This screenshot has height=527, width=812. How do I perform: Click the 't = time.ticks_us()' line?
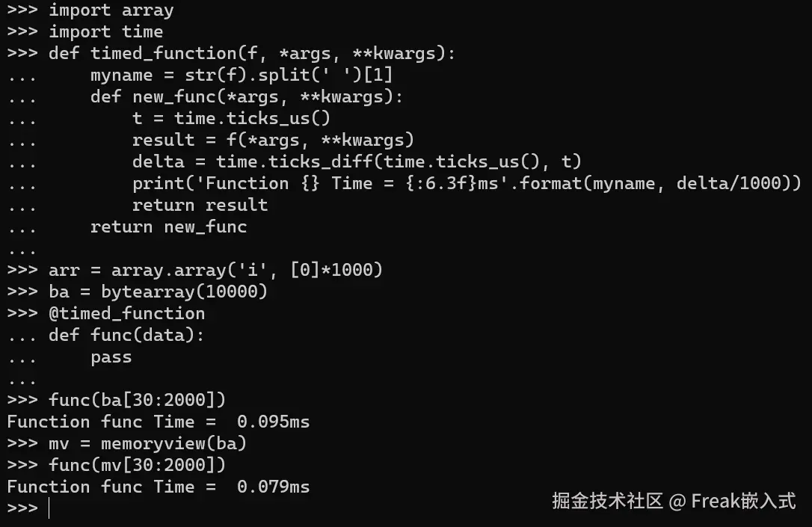pos(169,119)
